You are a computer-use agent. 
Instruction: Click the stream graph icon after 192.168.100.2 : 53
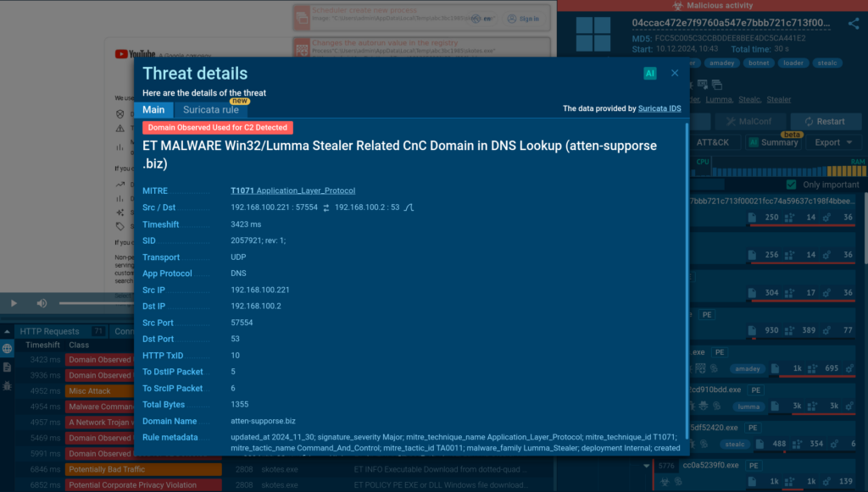[409, 207]
